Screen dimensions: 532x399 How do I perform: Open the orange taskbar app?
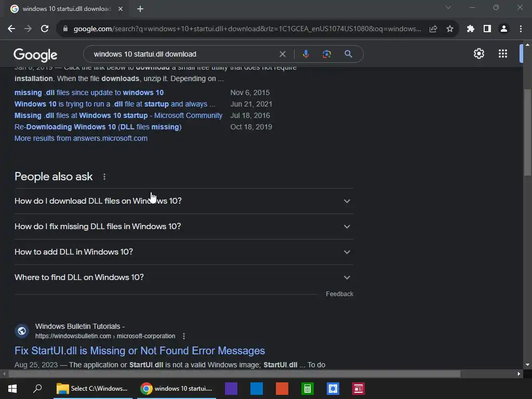coord(282,389)
